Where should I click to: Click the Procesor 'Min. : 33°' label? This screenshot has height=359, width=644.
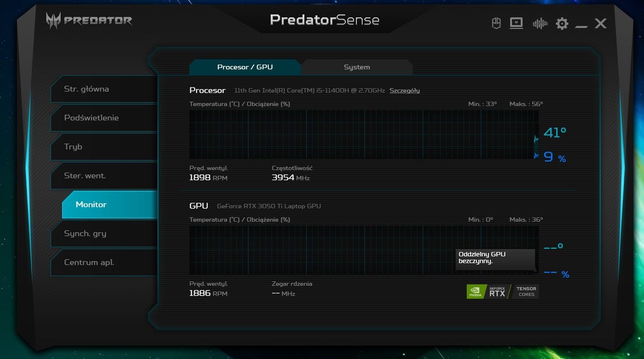pyautogui.click(x=482, y=104)
